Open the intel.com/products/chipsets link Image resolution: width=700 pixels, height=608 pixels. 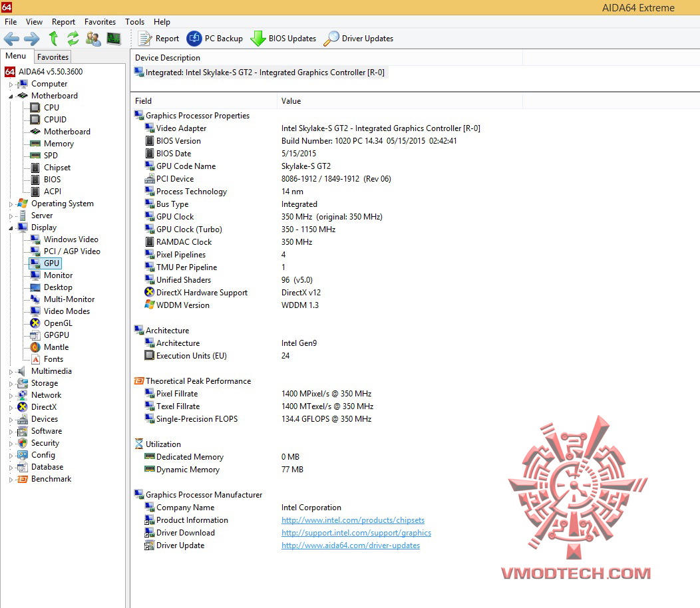[x=353, y=520]
